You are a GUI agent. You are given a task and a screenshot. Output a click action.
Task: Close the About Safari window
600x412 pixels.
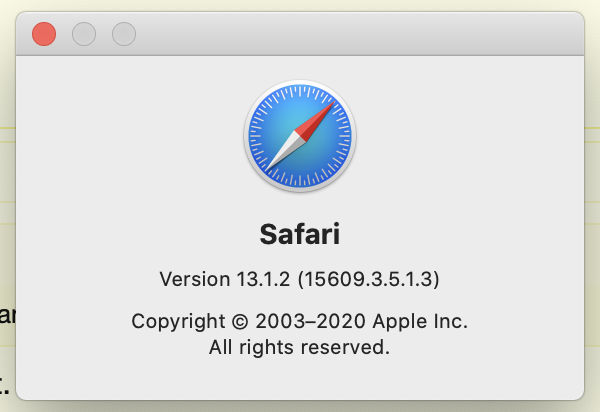click(x=44, y=34)
